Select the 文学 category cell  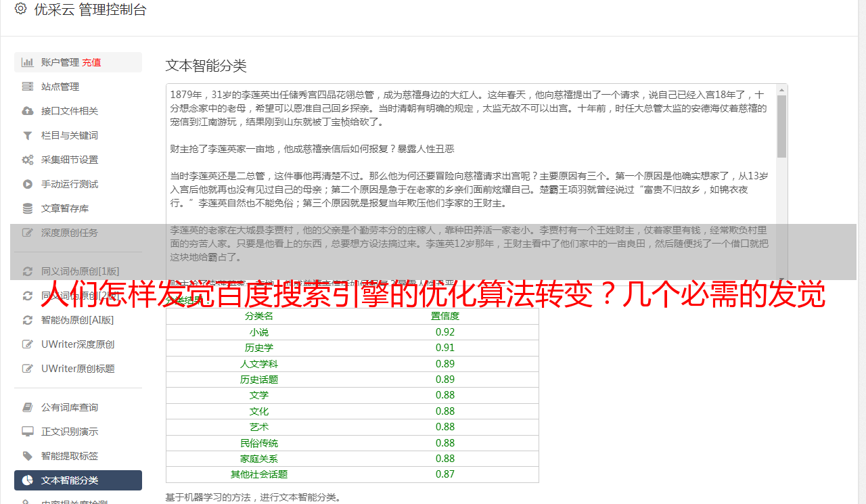point(259,395)
